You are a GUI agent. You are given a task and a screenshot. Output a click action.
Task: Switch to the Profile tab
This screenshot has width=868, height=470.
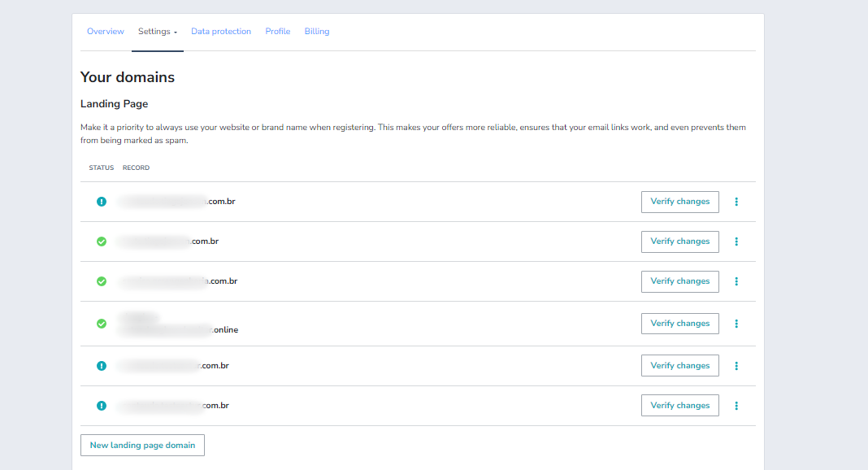(x=277, y=31)
